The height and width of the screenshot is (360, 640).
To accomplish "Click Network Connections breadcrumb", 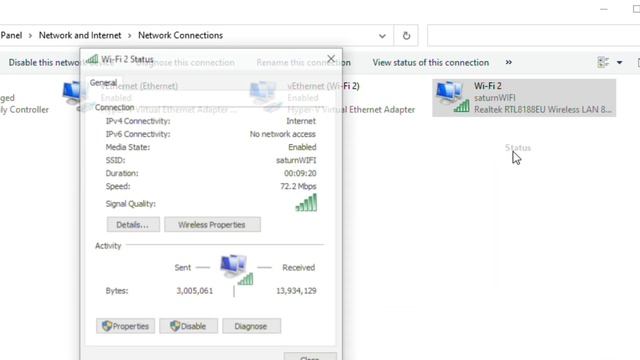I will (x=180, y=36).
